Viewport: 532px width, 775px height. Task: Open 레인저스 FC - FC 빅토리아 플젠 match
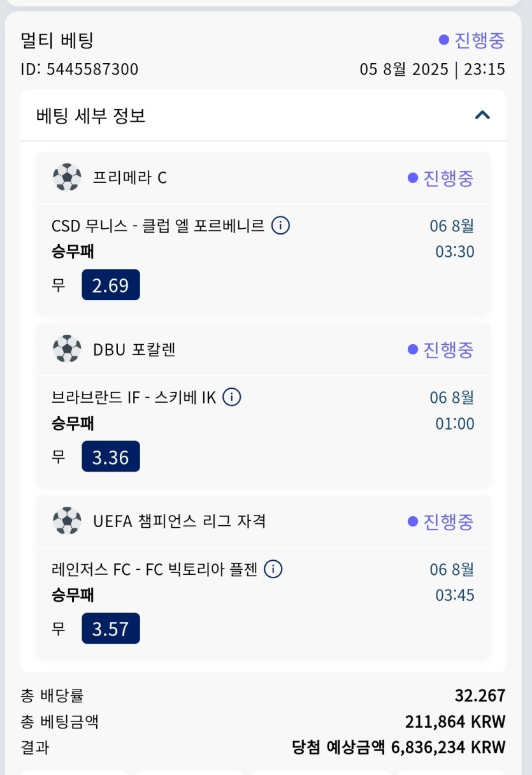(154, 569)
